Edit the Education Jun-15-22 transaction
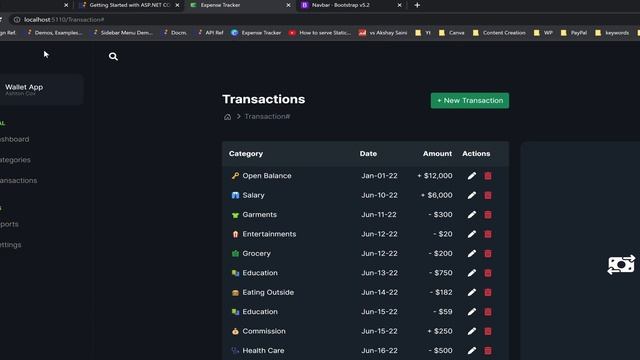640x360 pixels. pyautogui.click(x=471, y=312)
